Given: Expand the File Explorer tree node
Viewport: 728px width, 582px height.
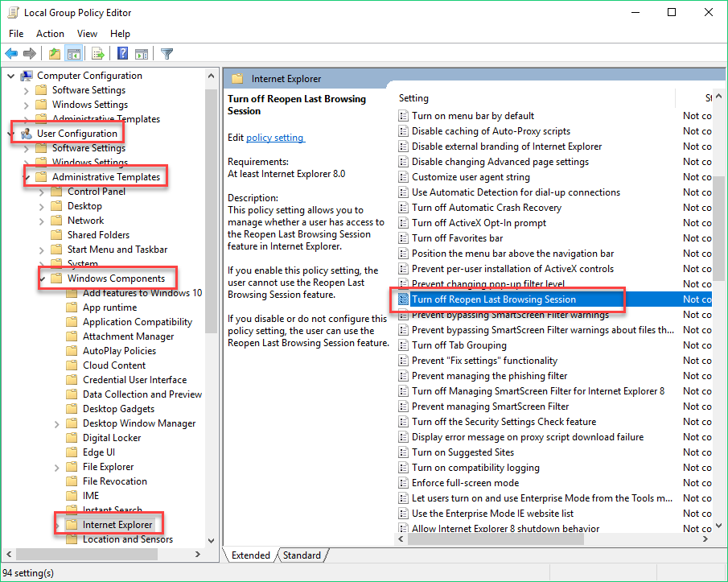Looking at the screenshot, I should pyautogui.click(x=56, y=467).
